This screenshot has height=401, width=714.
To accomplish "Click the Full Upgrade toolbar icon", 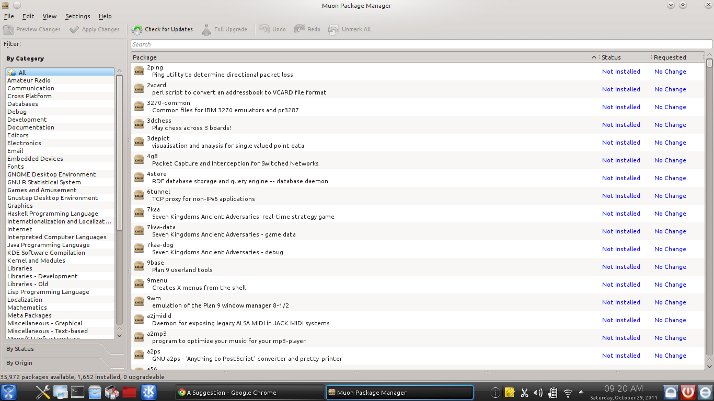I will click(207, 30).
